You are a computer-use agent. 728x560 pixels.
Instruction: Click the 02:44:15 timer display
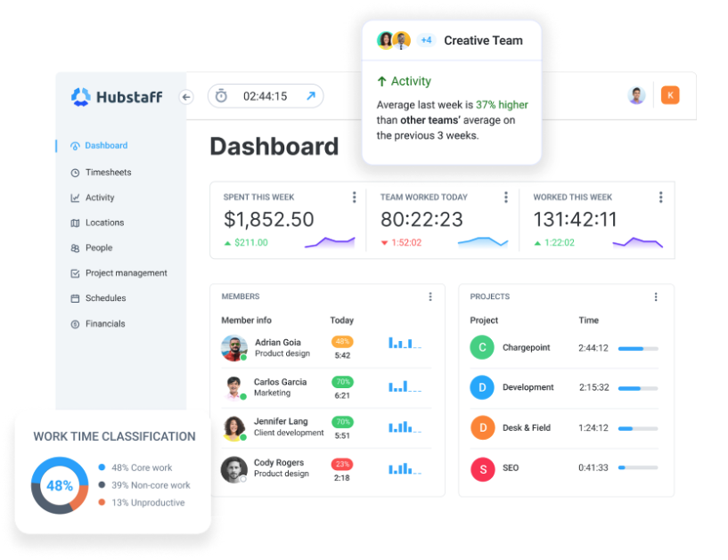(266, 96)
